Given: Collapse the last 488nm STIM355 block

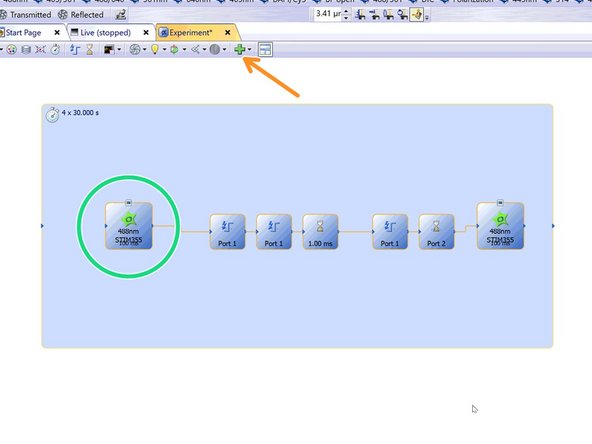Looking at the screenshot, I should click(500, 203).
